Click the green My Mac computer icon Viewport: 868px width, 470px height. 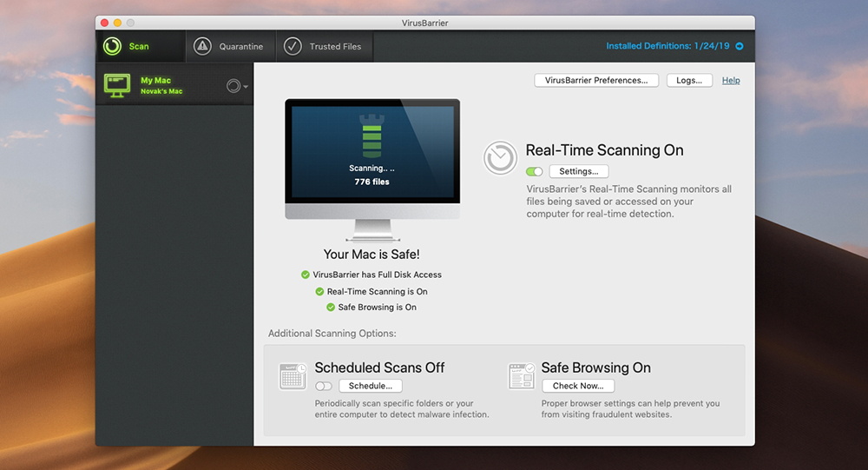117,85
